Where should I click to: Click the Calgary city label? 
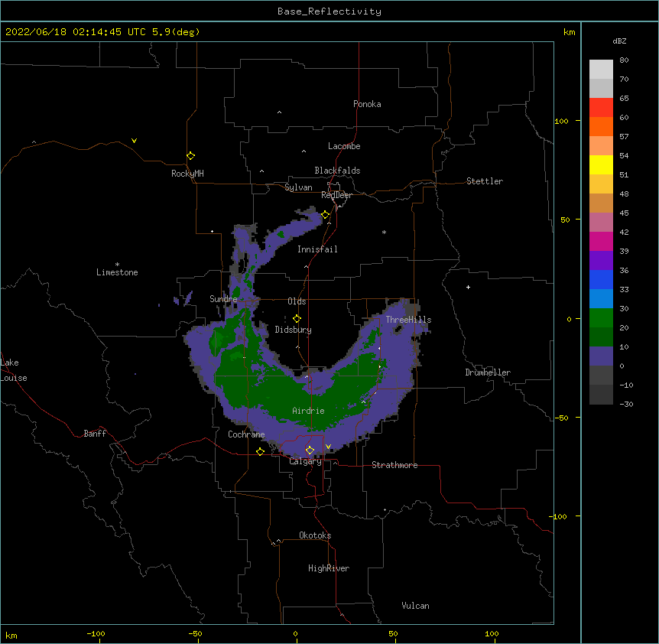pyautogui.click(x=306, y=461)
